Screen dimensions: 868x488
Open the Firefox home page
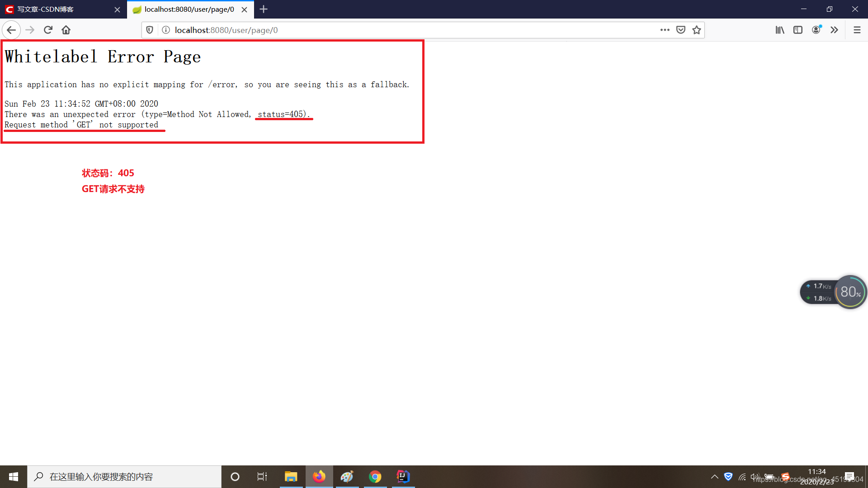[x=66, y=30]
